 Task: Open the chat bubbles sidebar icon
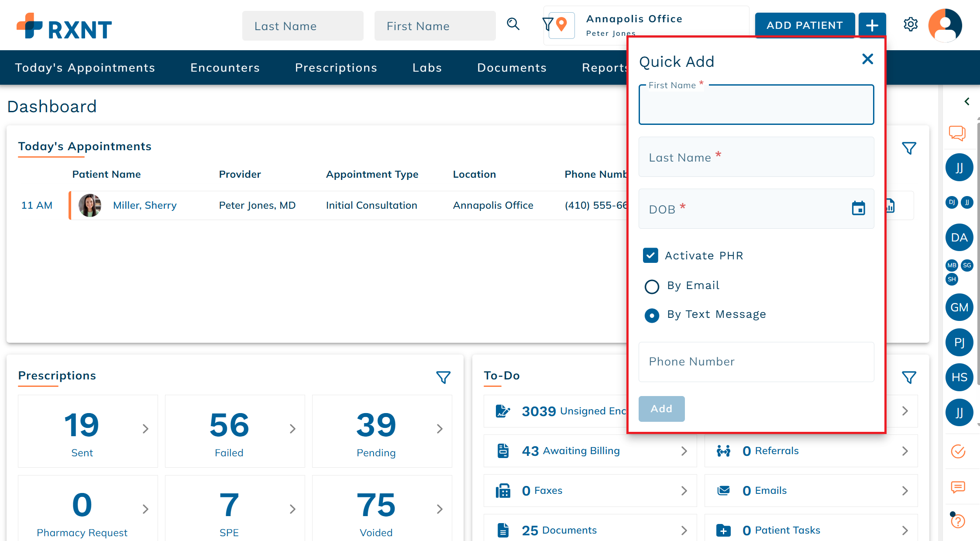point(957,133)
